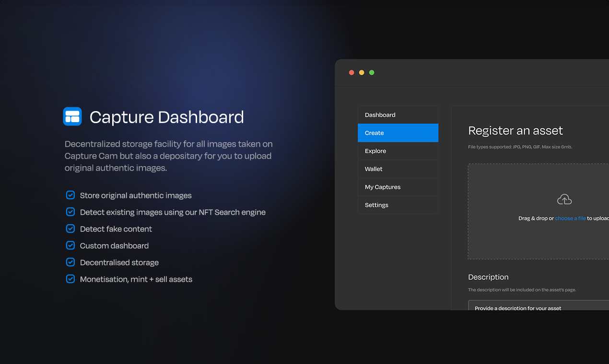Click the NFT Search engine feature text
This screenshot has height=364, width=609.
coord(173,212)
